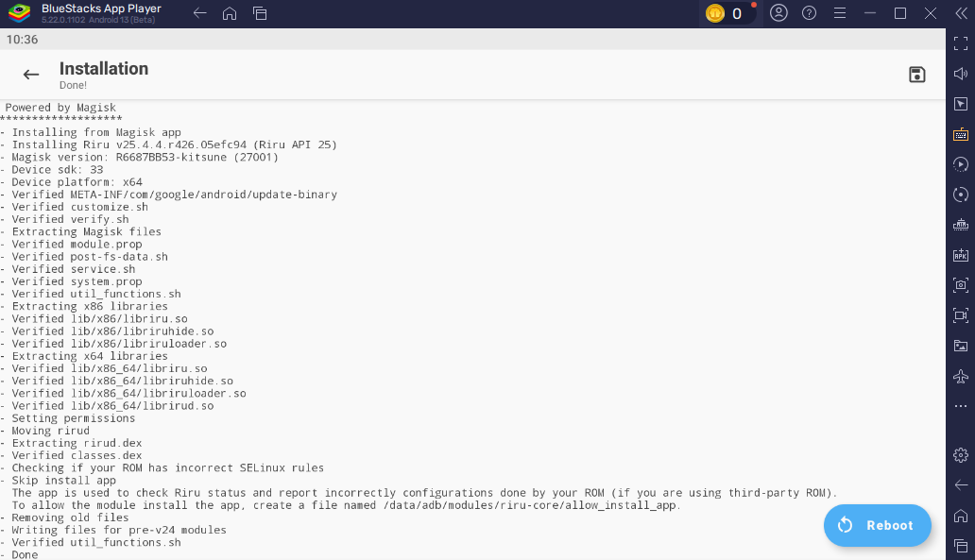975x560 pixels.
Task: Click the "Extracting rirud.dex" line
Action: [72, 443]
